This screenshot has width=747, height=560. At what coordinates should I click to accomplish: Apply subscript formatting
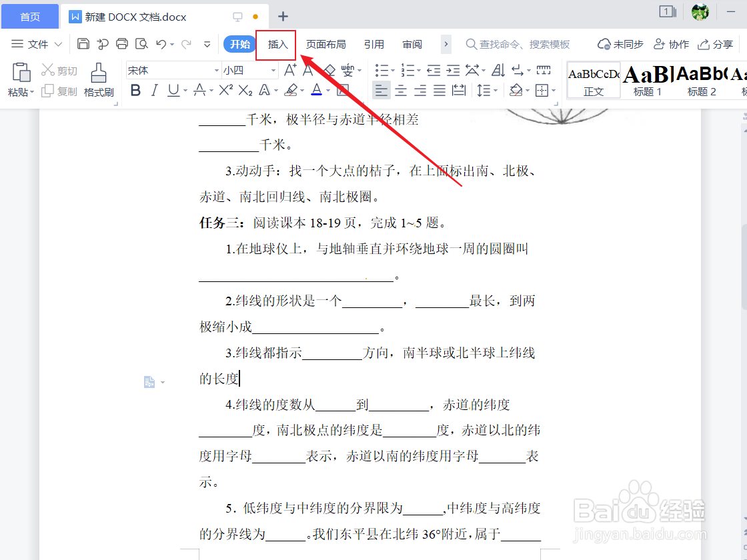click(245, 90)
